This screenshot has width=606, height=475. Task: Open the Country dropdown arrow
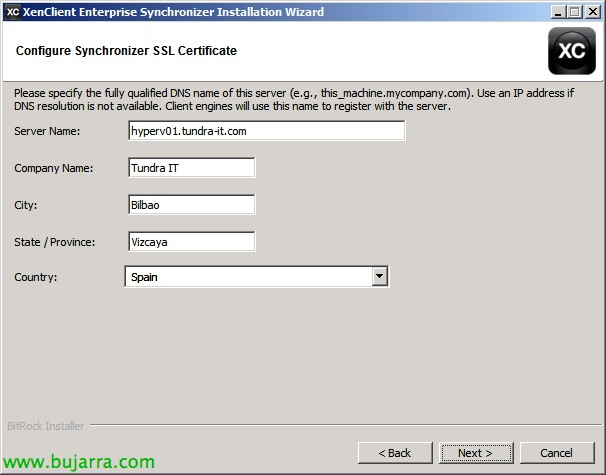click(380, 276)
